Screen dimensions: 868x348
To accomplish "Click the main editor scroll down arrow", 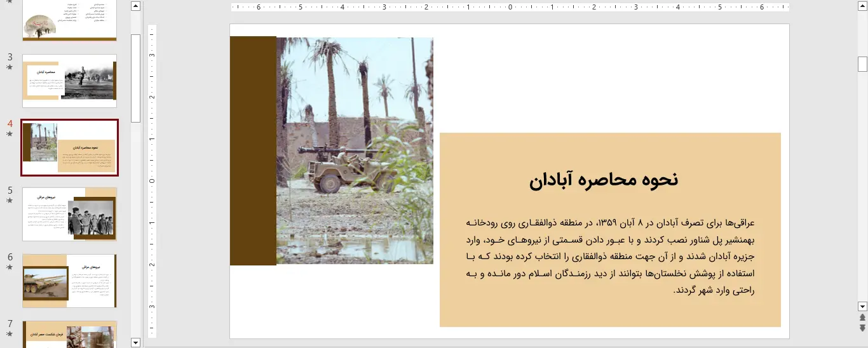I will [x=862, y=305].
